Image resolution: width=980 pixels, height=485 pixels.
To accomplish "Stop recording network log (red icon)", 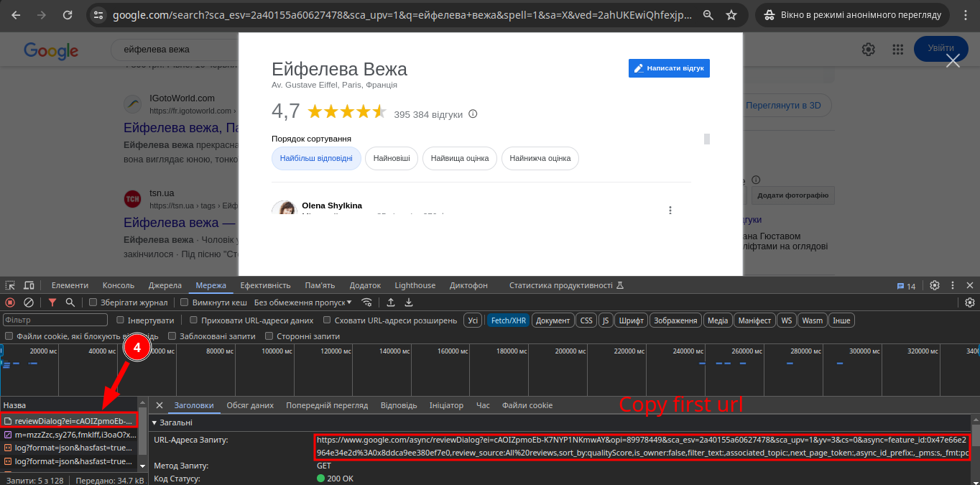I will pos(10,302).
